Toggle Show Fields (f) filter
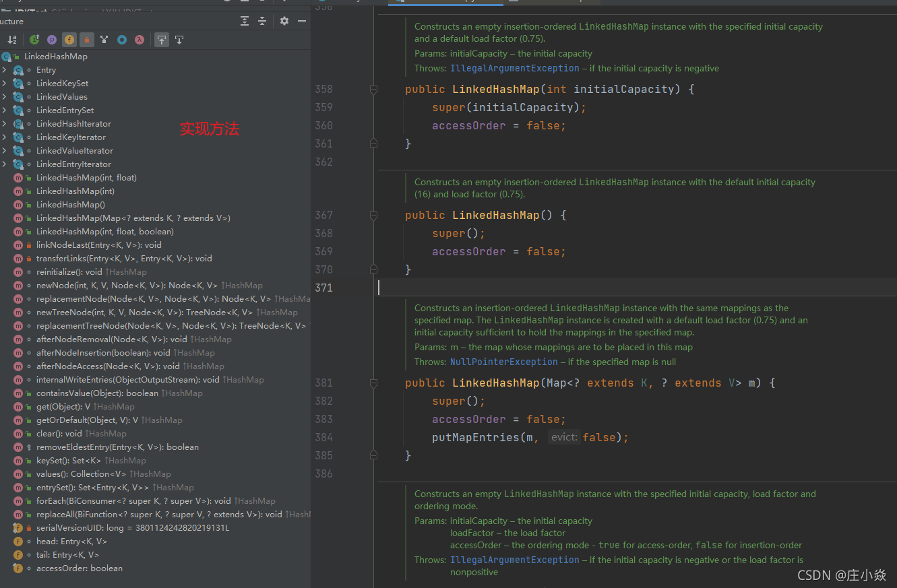The width and height of the screenshot is (897, 588). pos(69,40)
